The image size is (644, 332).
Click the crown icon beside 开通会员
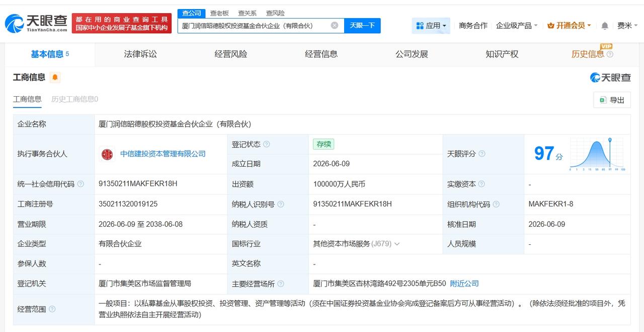pyautogui.click(x=550, y=26)
